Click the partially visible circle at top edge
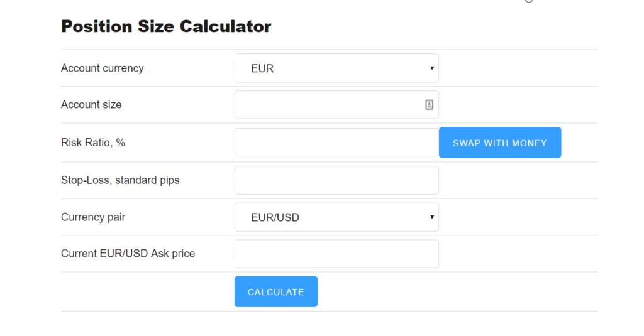The height and width of the screenshot is (336, 644). pyautogui.click(x=529, y=1)
